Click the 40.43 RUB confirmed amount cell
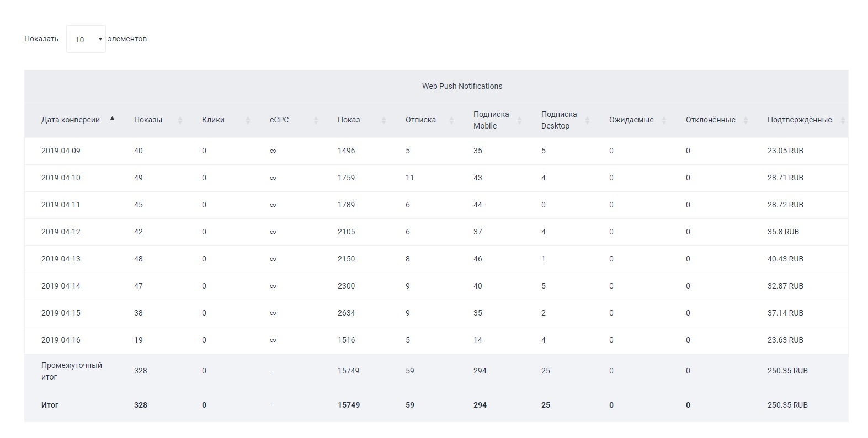This screenshot has width=868, height=438. pyautogui.click(x=785, y=259)
